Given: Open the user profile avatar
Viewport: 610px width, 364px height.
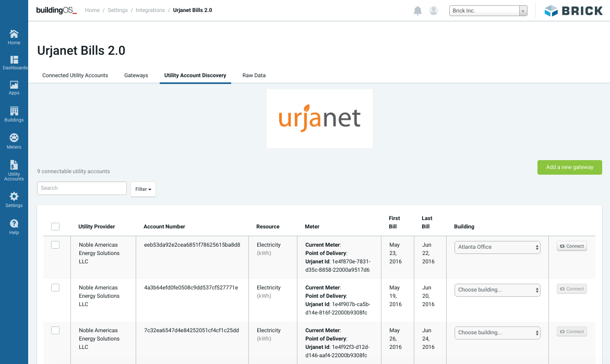Looking at the screenshot, I should [x=434, y=10].
